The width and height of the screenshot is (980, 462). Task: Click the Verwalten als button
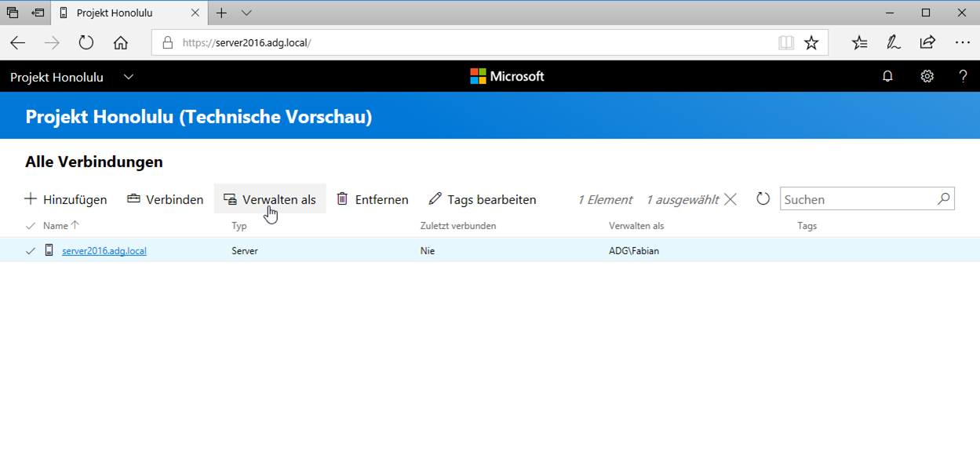(270, 199)
